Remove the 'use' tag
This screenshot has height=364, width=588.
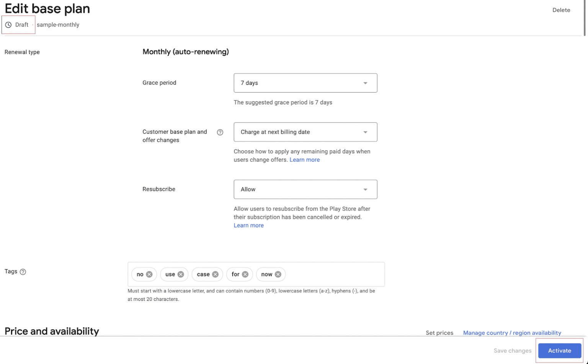click(x=181, y=274)
